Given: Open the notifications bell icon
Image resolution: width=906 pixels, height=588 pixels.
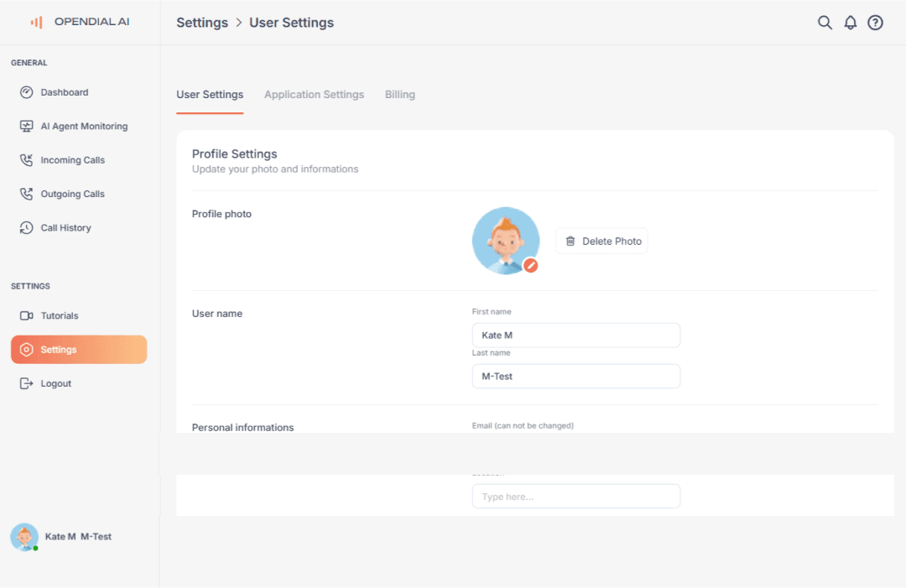Looking at the screenshot, I should [850, 23].
